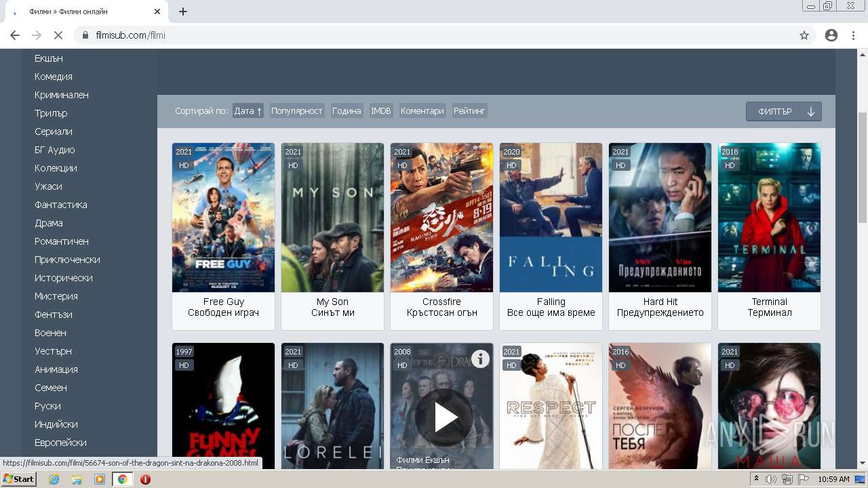Open a new browser tab
This screenshot has height=488, width=868.
[x=183, y=12]
